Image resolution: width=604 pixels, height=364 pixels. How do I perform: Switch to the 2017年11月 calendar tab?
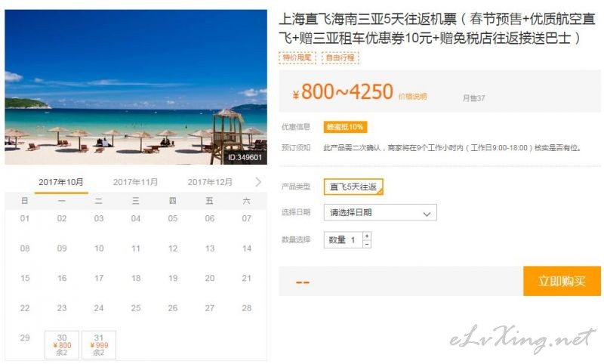point(135,182)
